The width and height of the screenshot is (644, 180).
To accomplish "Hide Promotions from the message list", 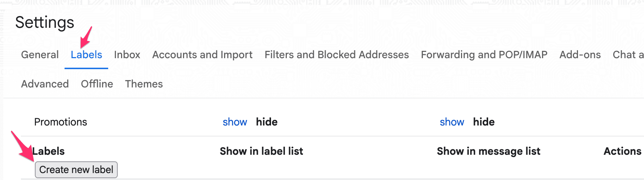I will (x=484, y=122).
